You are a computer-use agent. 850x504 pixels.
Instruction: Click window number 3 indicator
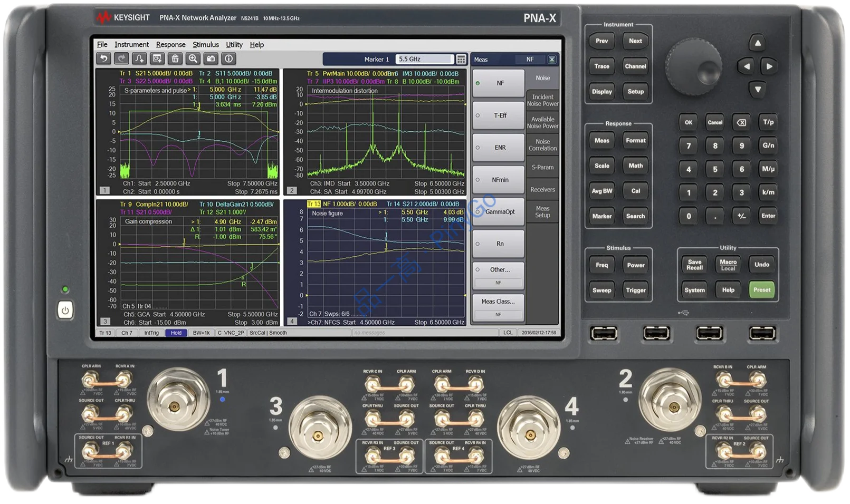(104, 321)
